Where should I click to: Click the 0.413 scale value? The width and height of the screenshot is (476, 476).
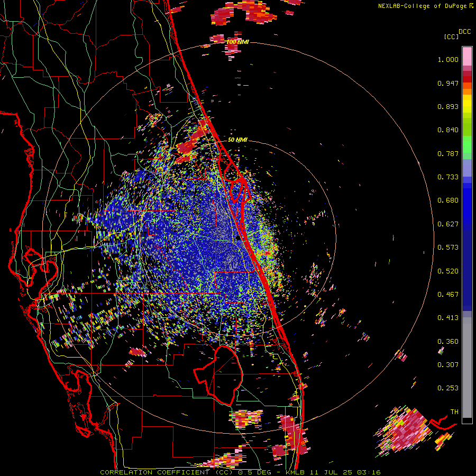point(448,318)
